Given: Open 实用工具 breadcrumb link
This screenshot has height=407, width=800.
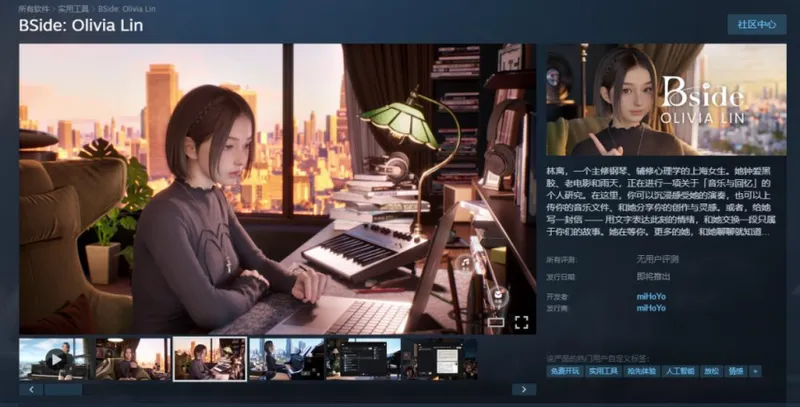Looking at the screenshot, I should [73, 9].
